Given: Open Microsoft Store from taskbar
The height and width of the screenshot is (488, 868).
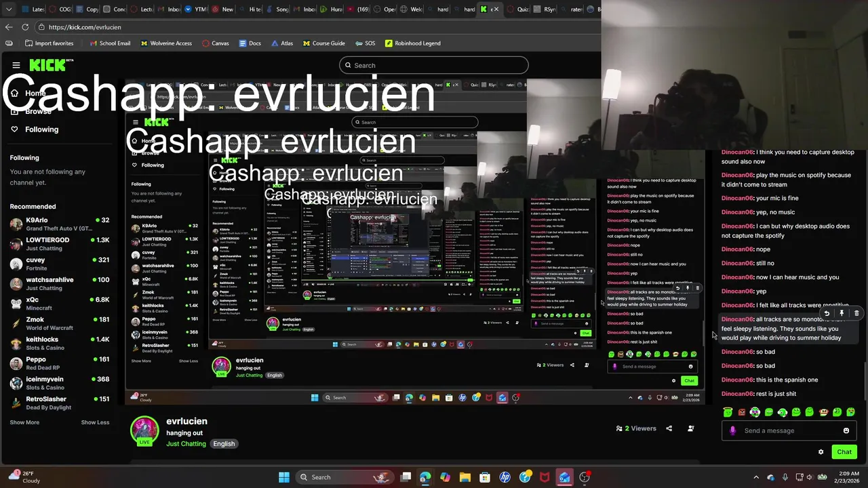Looking at the screenshot, I should (x=485, y=477).
